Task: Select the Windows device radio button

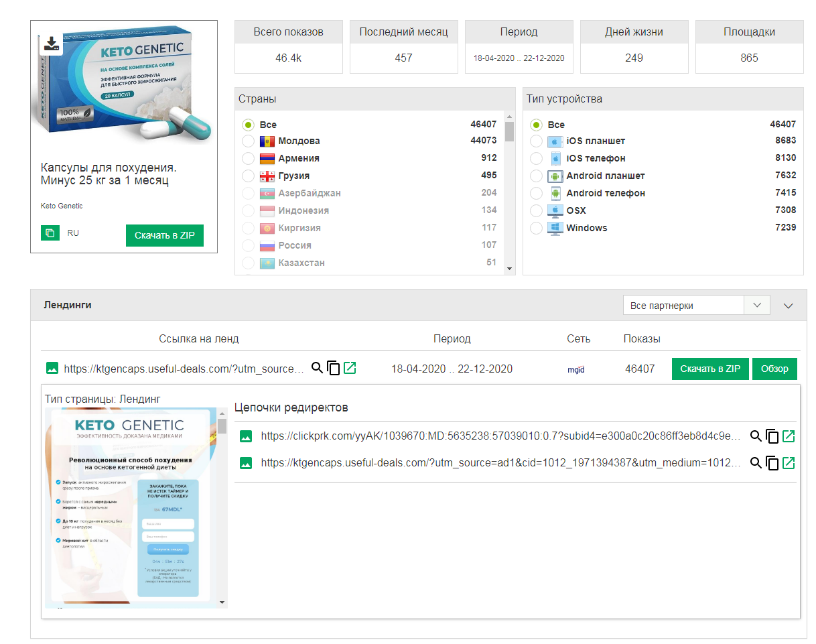Action: point(536,228)
